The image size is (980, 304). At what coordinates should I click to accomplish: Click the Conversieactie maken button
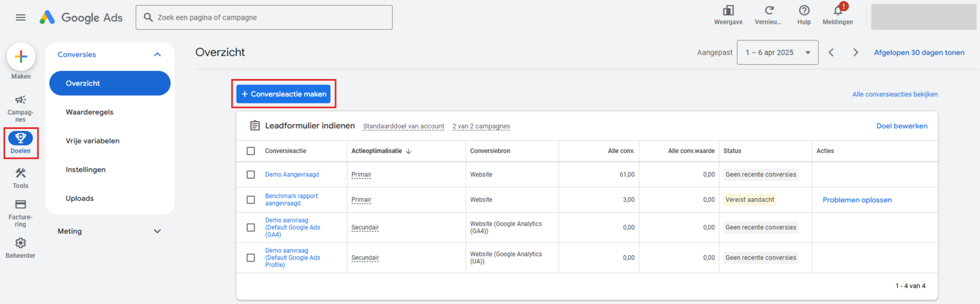(284, 94)
